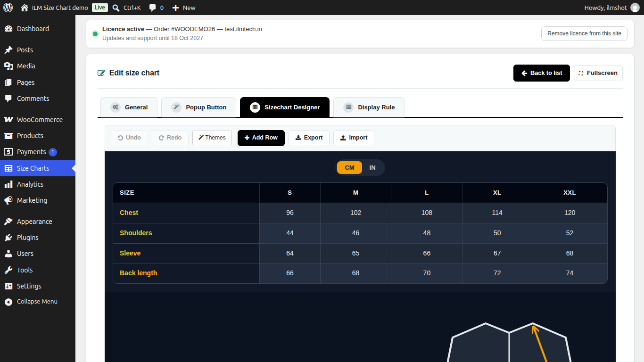Image resolution: width=644 pixels, height=362 pixels.
Task: Export the size chart
Action: 309,138
